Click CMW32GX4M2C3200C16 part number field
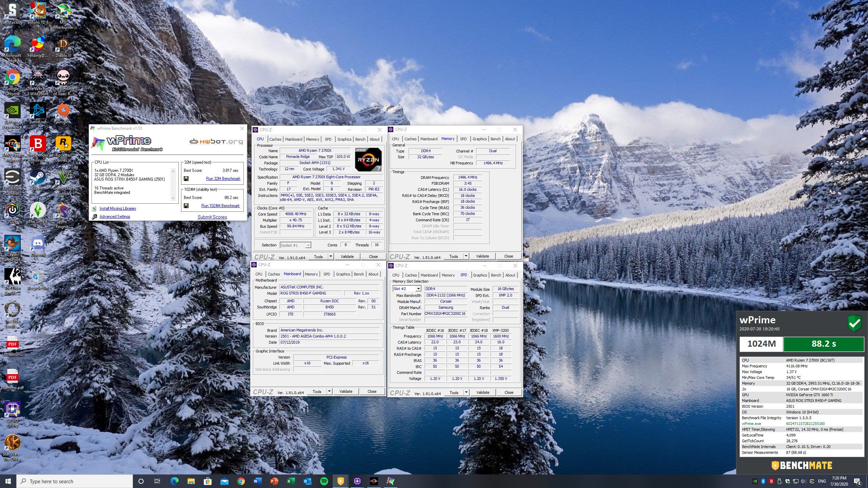This screenshot has height=488, width=868. tap(445, 314)
